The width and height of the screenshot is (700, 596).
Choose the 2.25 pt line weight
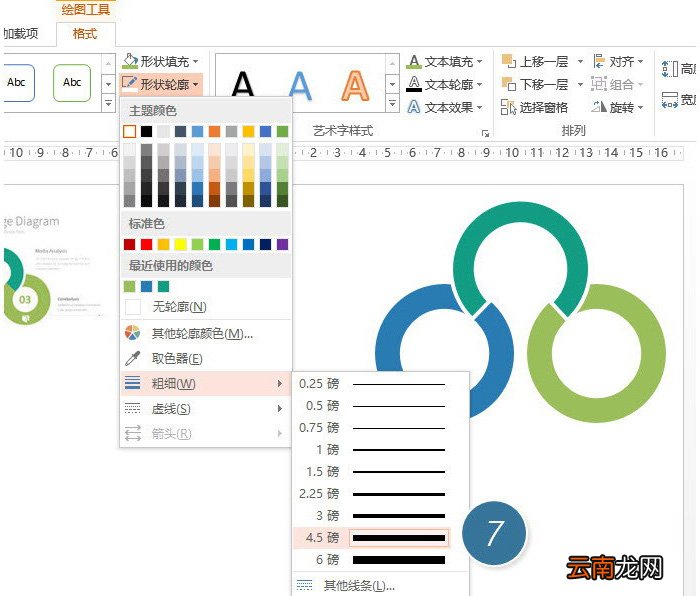pos(372,493)
